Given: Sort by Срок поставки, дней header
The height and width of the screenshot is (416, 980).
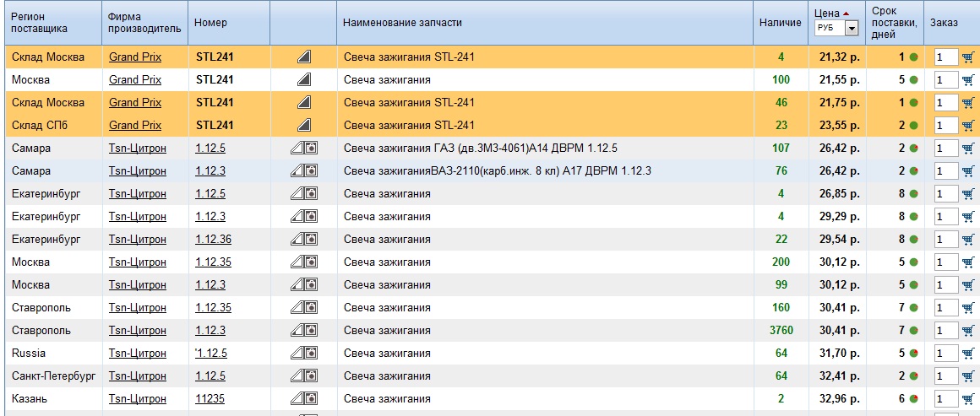Looking at the screenshot, I should click(x=895, y=23).
